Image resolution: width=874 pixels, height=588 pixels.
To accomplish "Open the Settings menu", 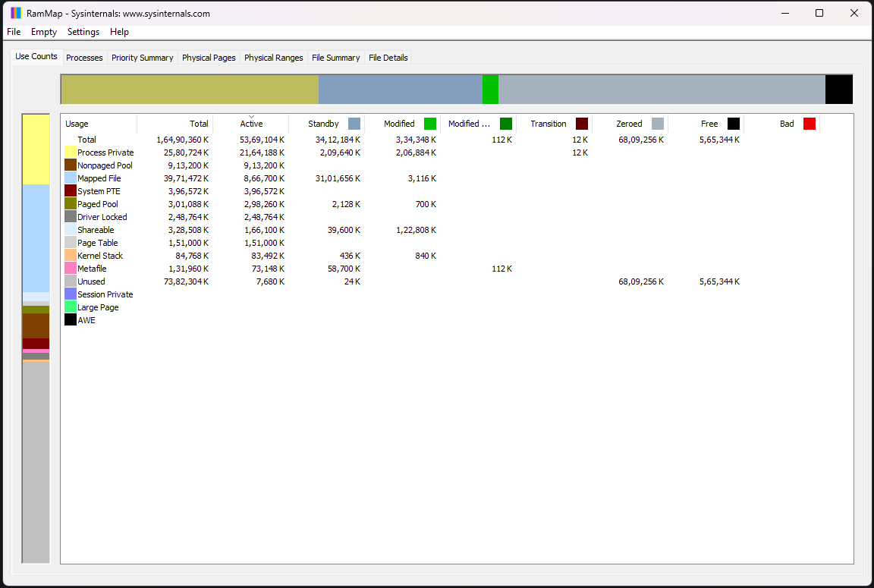I will (83, 32).
